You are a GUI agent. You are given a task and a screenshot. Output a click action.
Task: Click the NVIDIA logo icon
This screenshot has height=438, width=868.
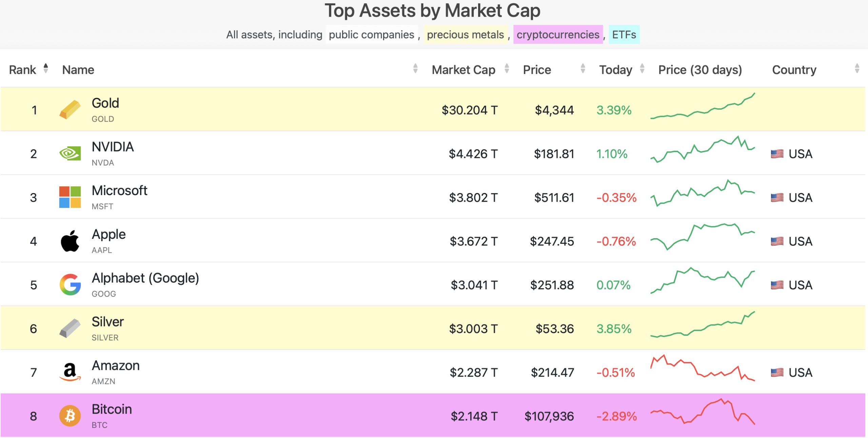pyautogui.click(x=70, y=153)
